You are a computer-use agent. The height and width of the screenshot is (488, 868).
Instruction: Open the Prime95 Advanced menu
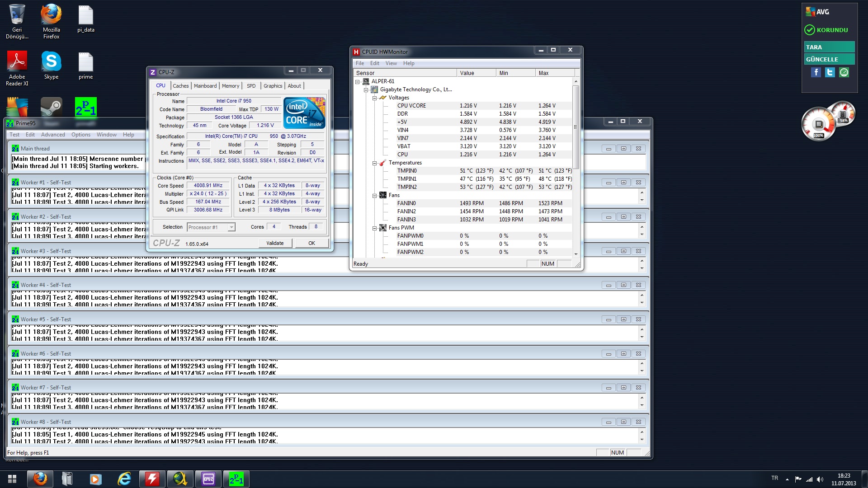click(53, 135)
